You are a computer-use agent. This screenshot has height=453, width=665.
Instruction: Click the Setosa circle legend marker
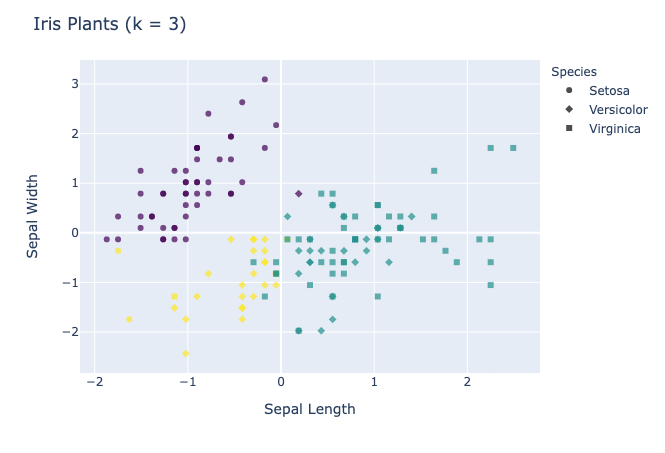(569, 90)
